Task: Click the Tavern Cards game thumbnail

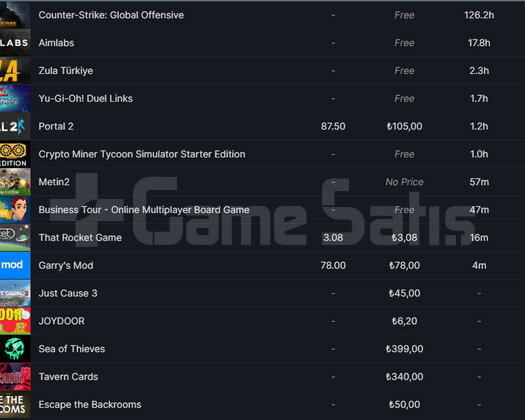Action: point(15,376)
